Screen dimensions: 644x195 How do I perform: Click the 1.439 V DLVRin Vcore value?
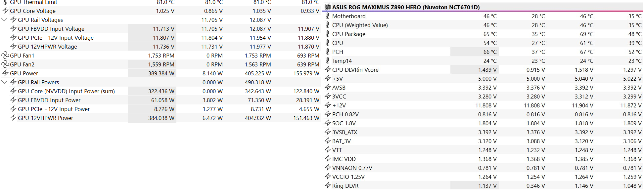coord(487,70)
